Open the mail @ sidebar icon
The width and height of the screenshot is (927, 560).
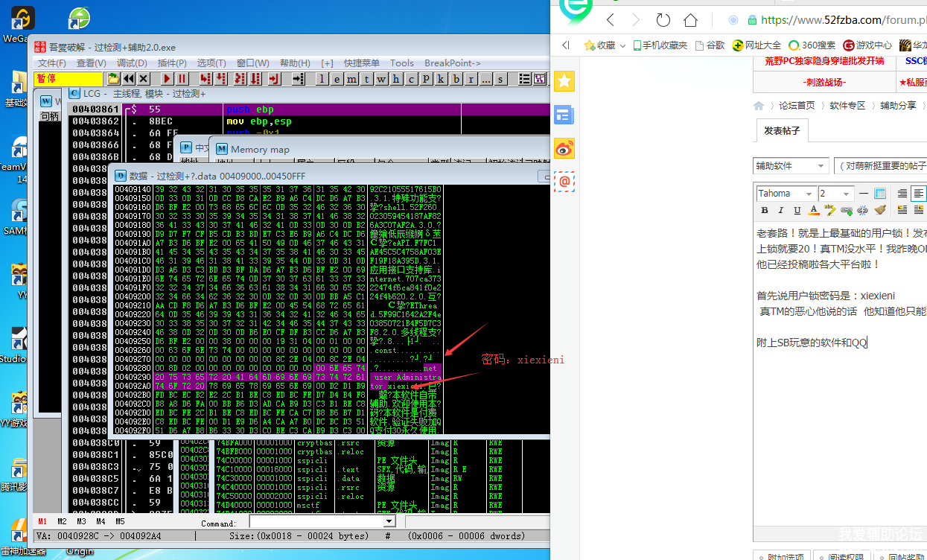(564, 181)
